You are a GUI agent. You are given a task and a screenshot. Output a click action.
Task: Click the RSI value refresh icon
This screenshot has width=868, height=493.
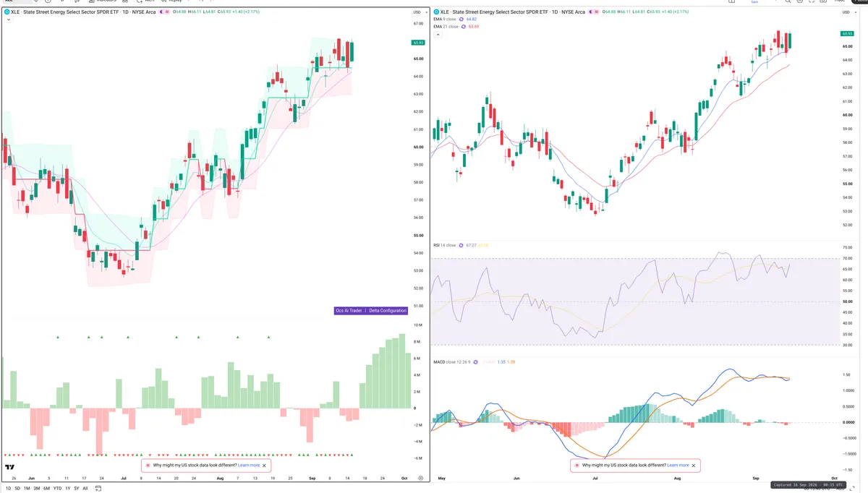point(460,245)
